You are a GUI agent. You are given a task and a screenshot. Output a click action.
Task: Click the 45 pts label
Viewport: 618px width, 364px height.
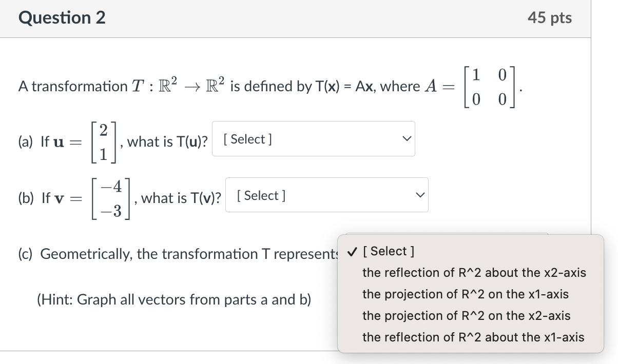(x=550, y=17)
